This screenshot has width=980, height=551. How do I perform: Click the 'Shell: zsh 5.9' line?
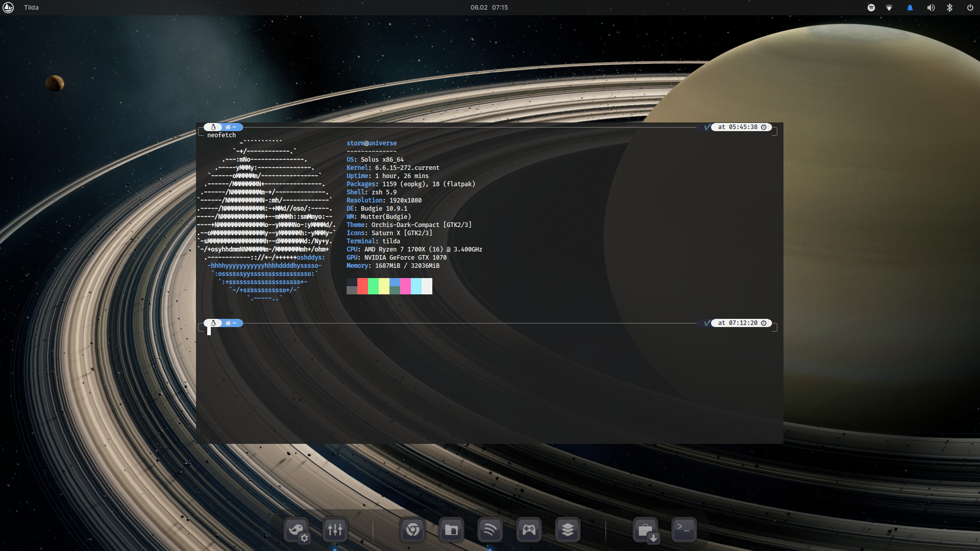click(x=372, y=192)
